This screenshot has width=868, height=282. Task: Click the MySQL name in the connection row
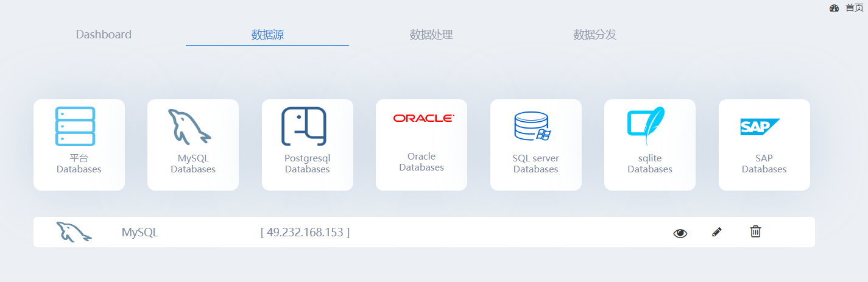(x=139, y=232)
